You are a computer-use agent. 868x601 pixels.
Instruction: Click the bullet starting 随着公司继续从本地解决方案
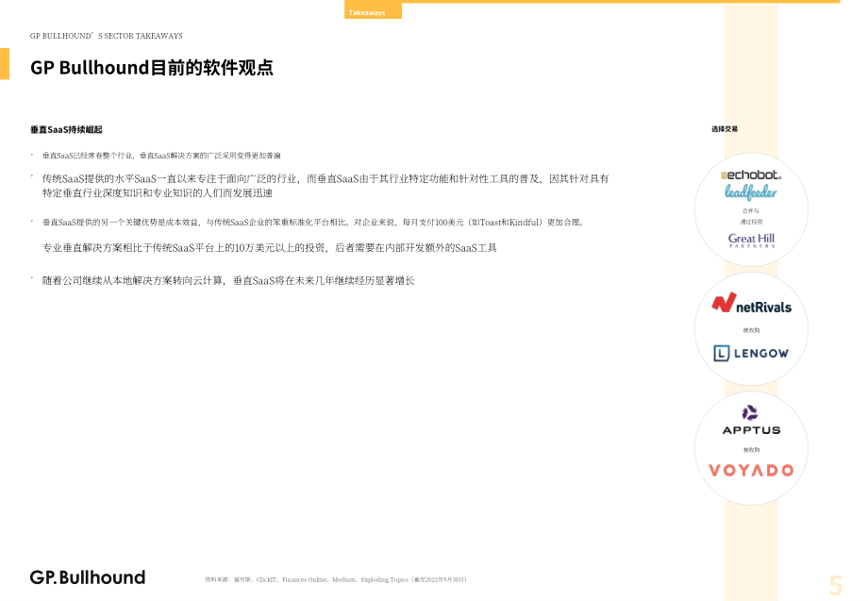(228, 280)
